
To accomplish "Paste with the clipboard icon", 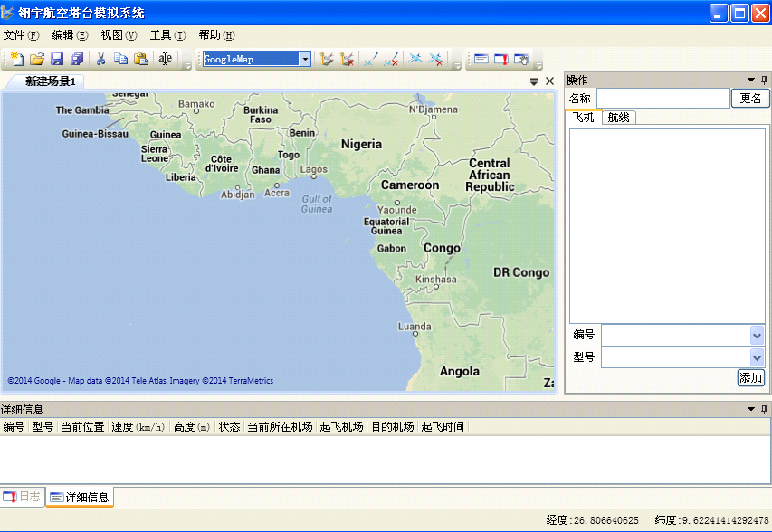I will click(141, 59).
